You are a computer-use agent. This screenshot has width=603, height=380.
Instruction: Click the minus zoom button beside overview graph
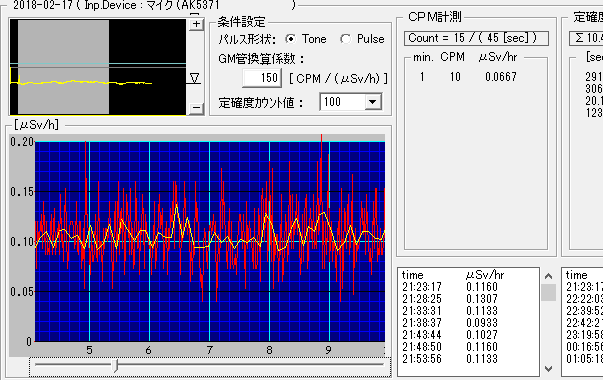pos(197,108)
